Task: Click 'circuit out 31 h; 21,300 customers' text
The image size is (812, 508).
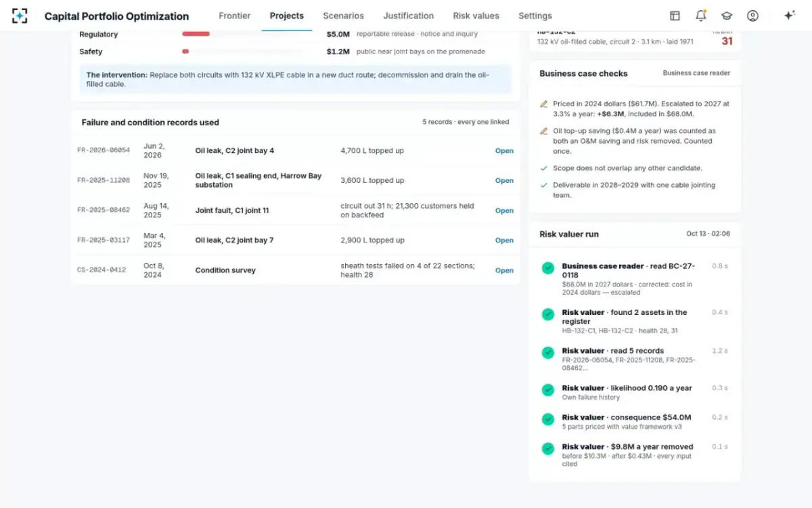Action: coord(407,211)
